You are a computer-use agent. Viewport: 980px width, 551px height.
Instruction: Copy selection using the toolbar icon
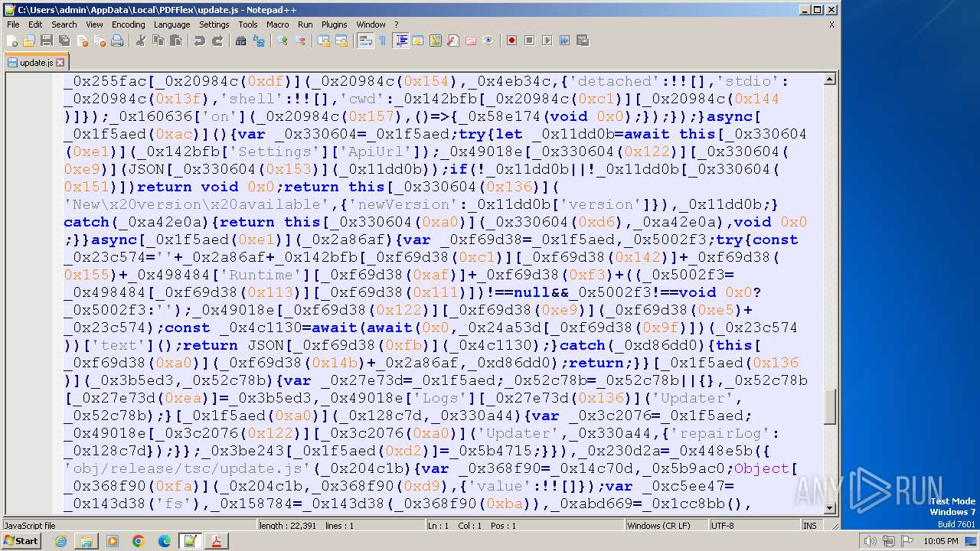(x=158, y=41)
